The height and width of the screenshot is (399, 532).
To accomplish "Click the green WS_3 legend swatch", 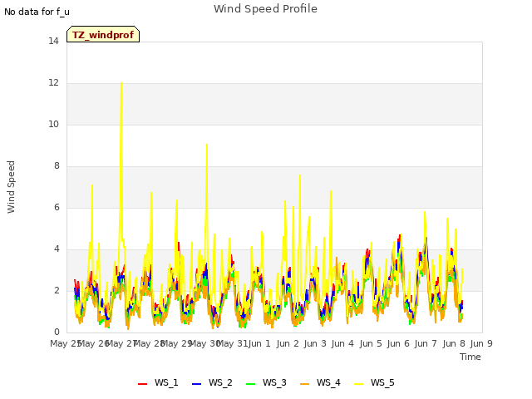I will (x=251, y=384).
